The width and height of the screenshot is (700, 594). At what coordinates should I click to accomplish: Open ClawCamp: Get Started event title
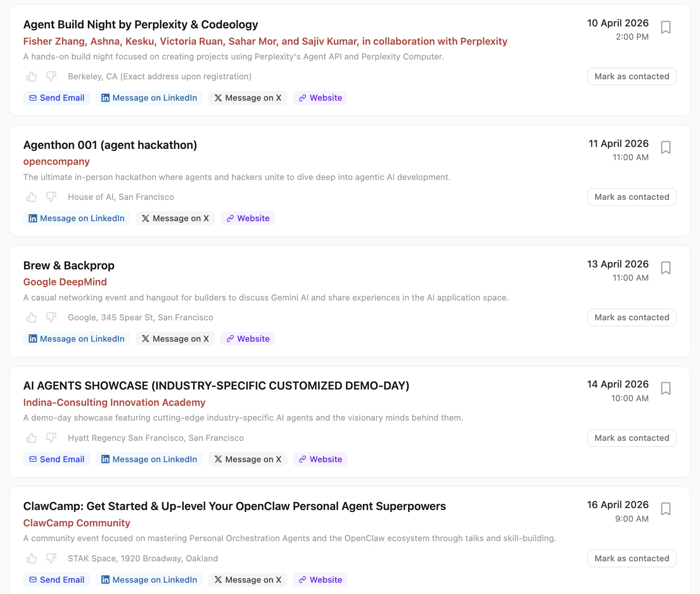coord(235,506)
